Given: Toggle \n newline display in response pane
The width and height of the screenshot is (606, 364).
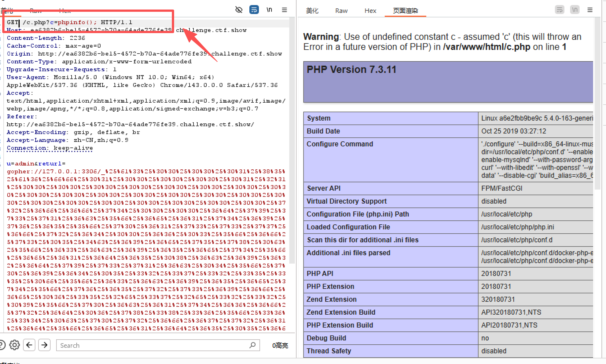Looking at the screenshot, I should coord(575,10).
